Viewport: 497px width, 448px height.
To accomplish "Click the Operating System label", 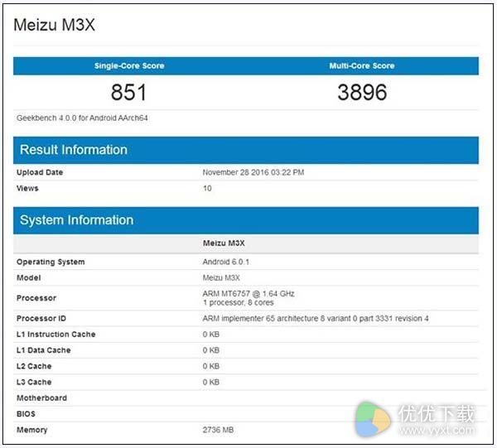I will click(51, 262).
